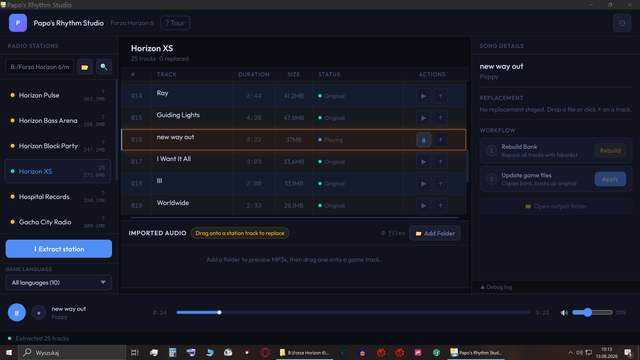Click the playback progress seek bar
Screen dimensions: 640x360
pyautogui.click(x=353, y=313)
